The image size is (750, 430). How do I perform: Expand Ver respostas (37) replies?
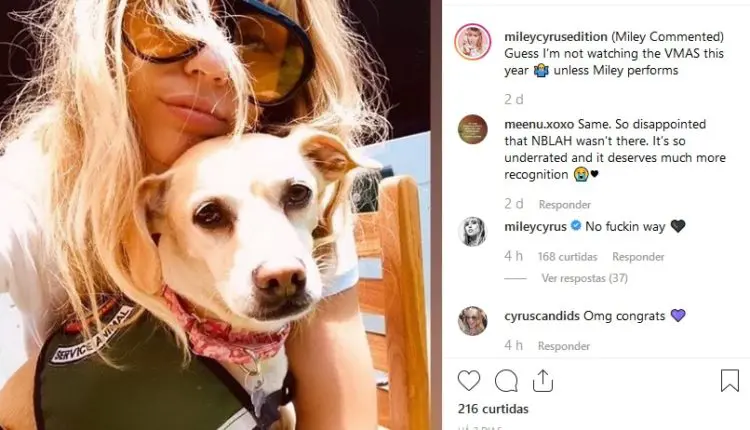(585, 278)
